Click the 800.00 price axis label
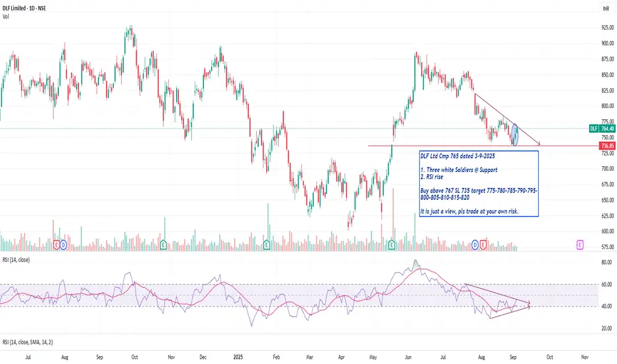 pos(608,106)
